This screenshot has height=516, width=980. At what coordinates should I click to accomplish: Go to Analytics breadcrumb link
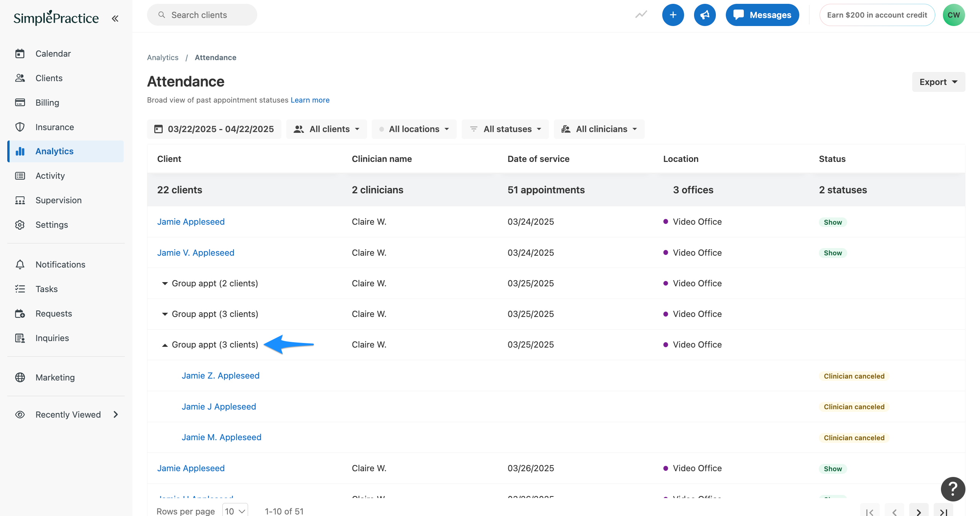point(163,57)
